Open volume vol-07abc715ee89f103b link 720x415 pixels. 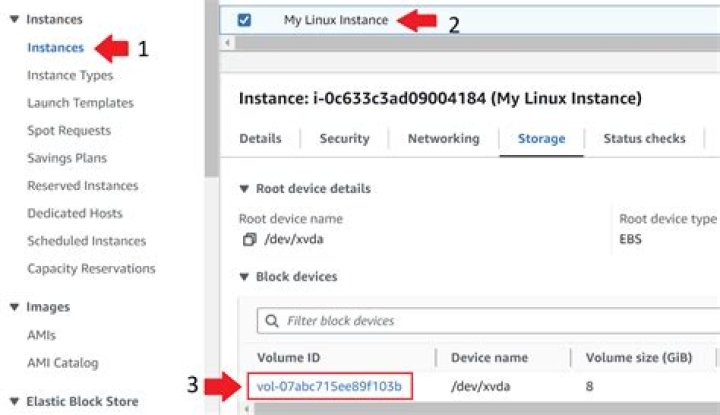tap(329, 386)
